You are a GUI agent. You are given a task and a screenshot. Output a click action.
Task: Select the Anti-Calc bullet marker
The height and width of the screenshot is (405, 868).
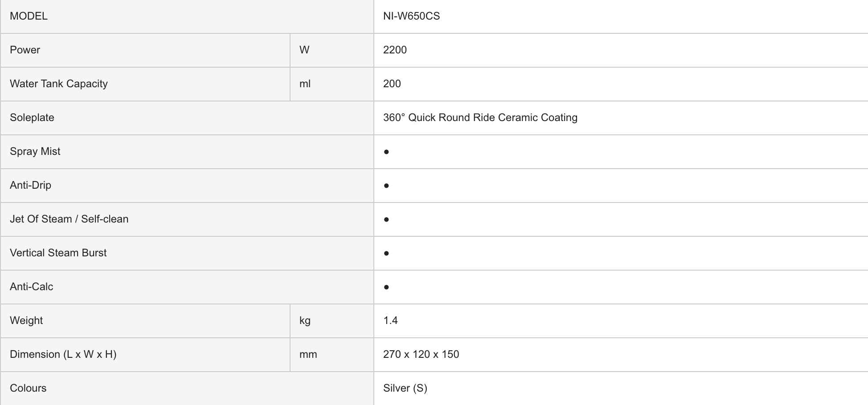tap(386, 288)
